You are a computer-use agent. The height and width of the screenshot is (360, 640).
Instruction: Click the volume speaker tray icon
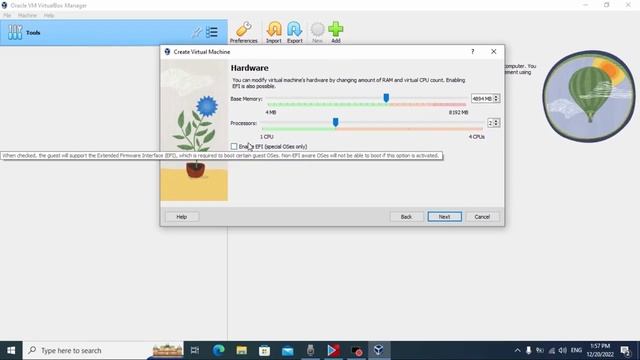click(x=562, y=350)
